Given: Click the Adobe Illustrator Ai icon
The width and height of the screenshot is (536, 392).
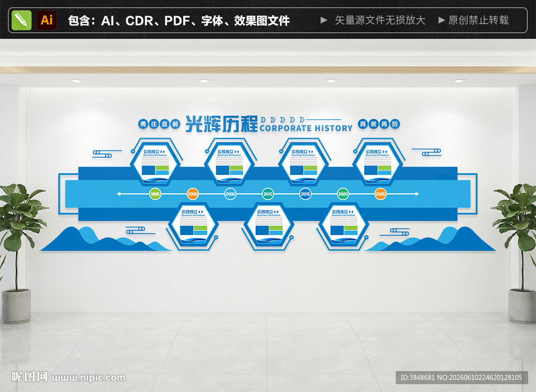Looking at the screenshot, I should click(x=47, y=20).
